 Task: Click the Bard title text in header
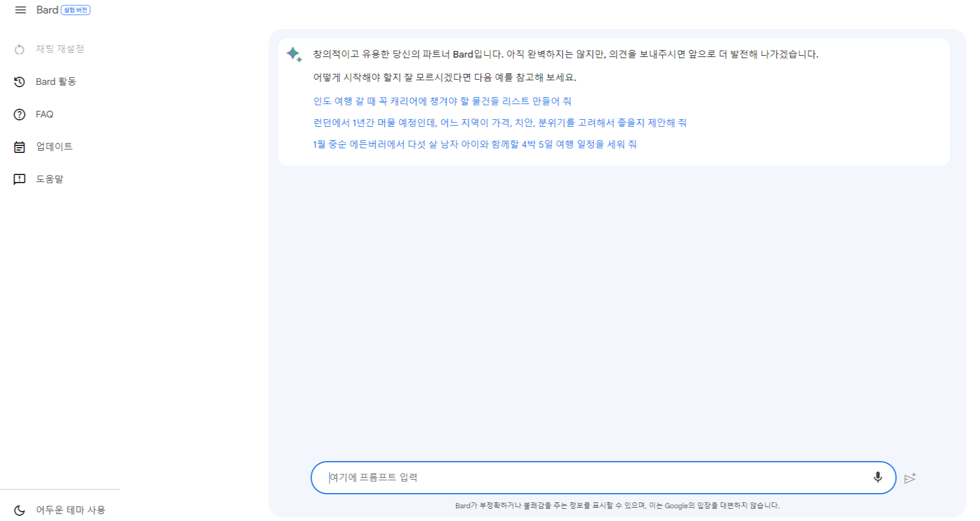47,10
